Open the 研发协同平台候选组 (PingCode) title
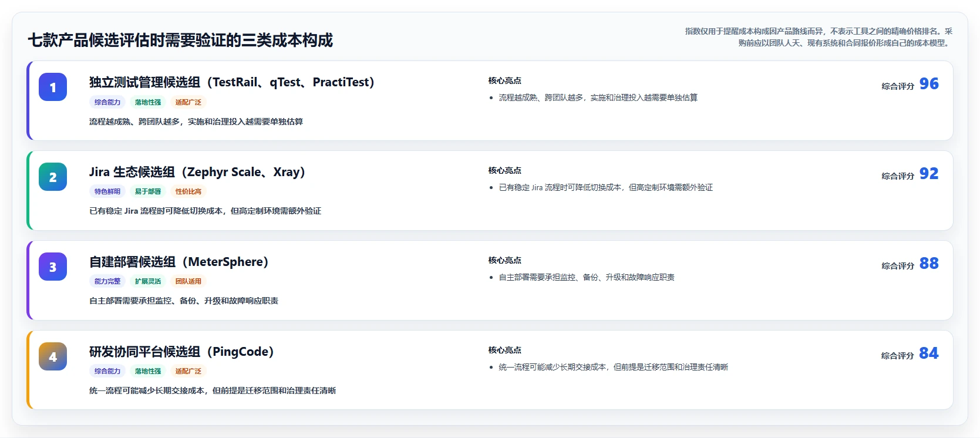 (181, 352)
